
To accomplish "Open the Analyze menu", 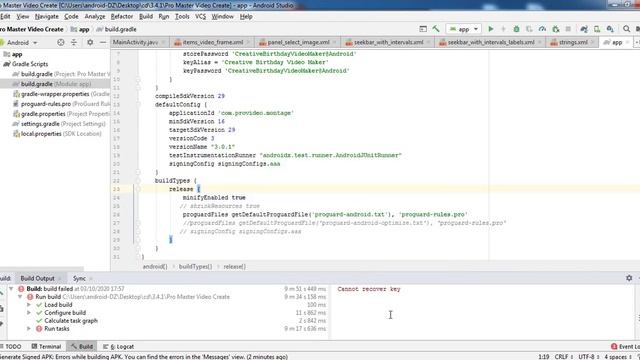I will 95,16.
